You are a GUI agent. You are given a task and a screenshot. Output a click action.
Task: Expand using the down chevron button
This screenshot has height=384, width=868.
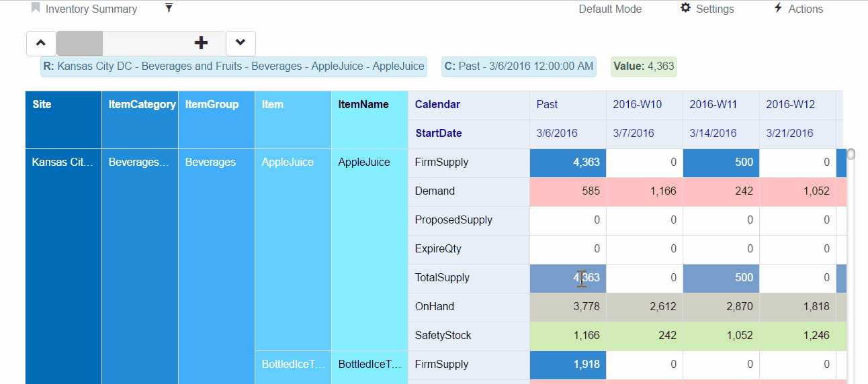(x=241, y=43)
